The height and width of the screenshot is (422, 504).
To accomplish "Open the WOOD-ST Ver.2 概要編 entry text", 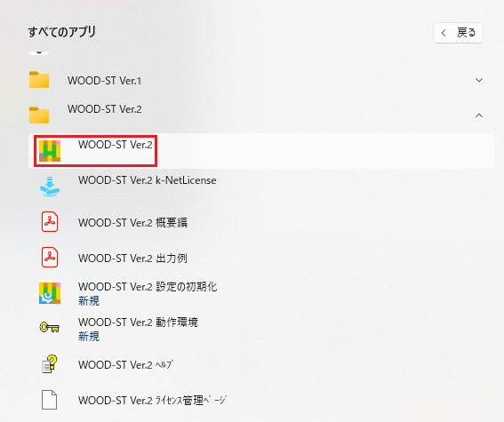I will click(x=132, y=223).
